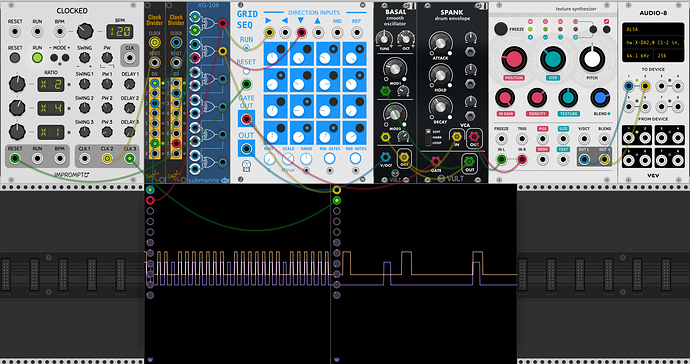This screenshot has width=690, height=364.
Task: Click the texture synthesizer IN L jack
Action: point(501,159)
